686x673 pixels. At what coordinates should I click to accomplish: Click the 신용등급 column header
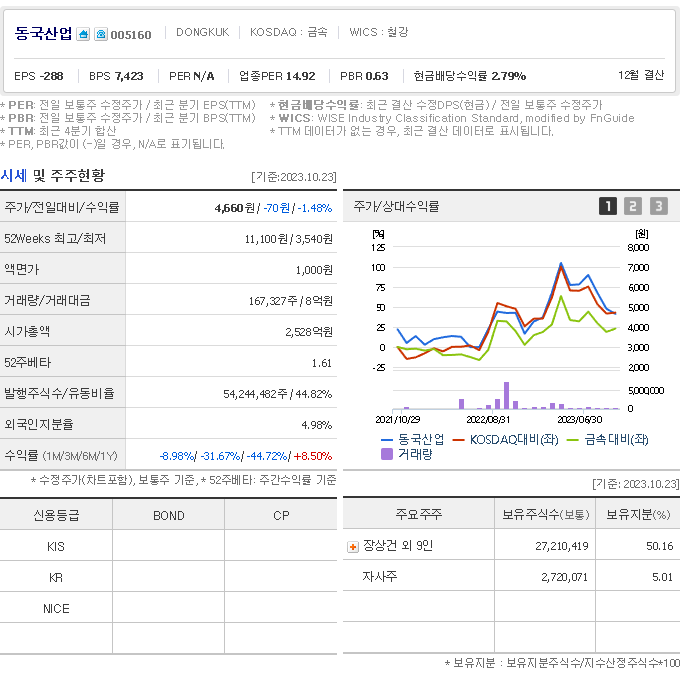(x=56, y=515)
